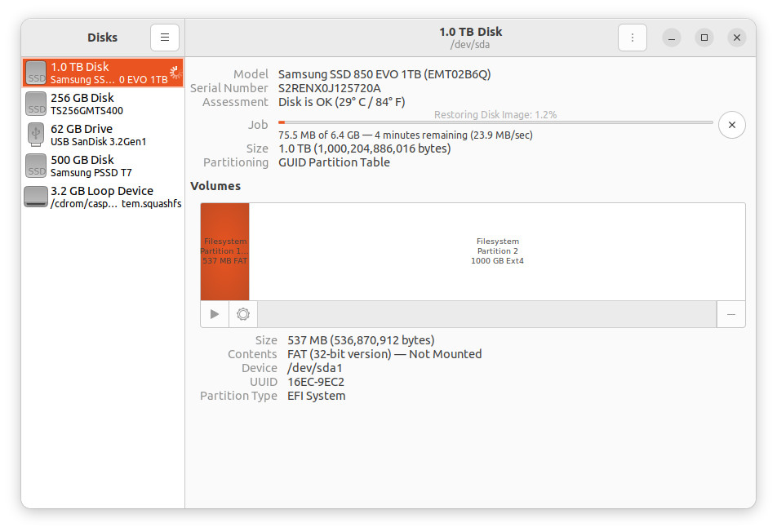777x532 pixels.
Task: Cancel the disk image restore job
Action: coord(731,125)
